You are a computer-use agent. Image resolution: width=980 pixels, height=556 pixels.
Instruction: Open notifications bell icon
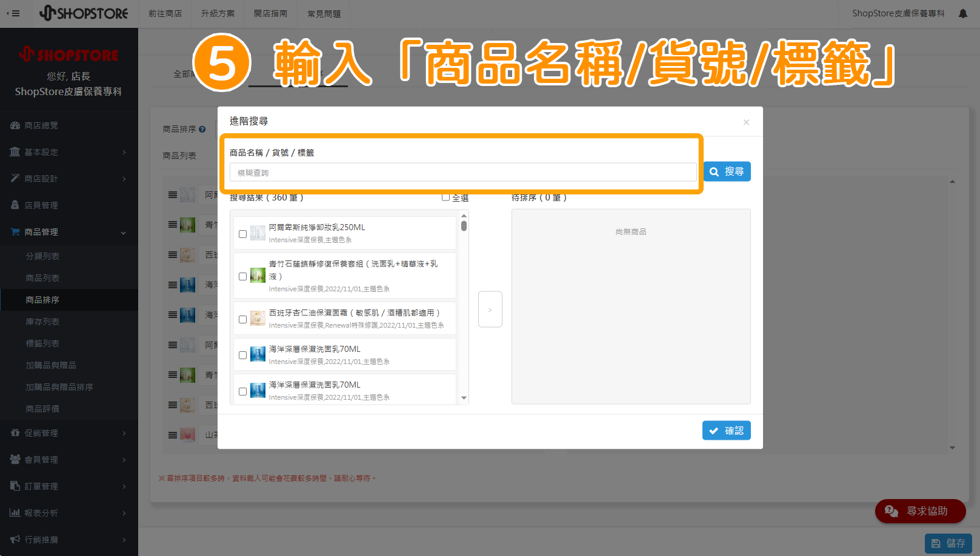click(963, 13)
